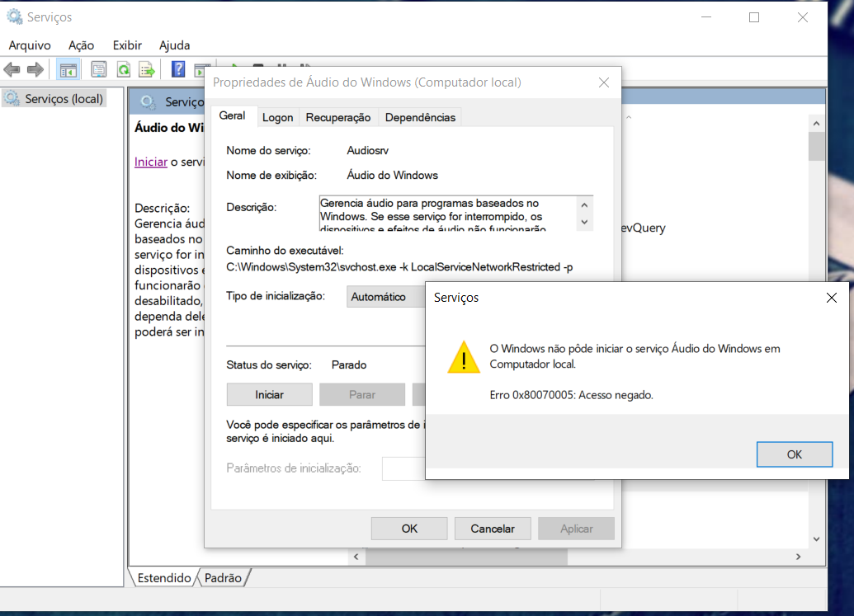Screen dimensions: 854x616
Task: Switch to the Geral tab
Action: click(x=233, y=115)
